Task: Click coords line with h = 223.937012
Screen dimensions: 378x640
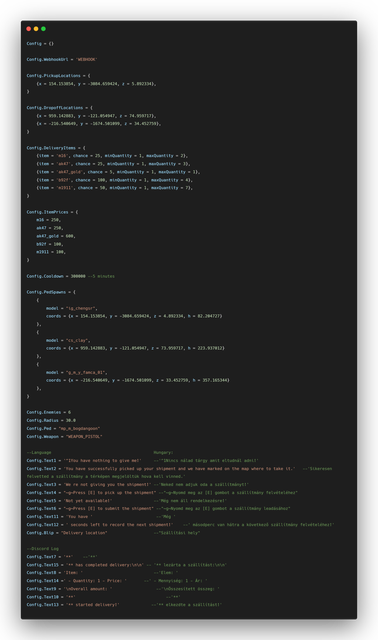Action: (x=135, y=348)
